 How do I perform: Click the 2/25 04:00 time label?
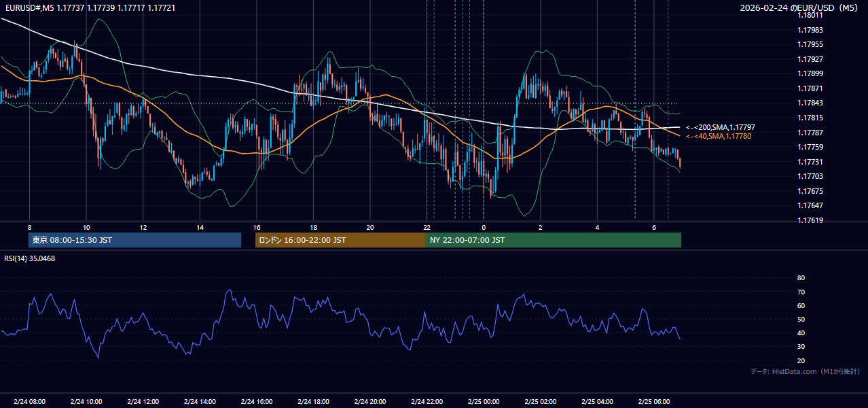(598, 401)
